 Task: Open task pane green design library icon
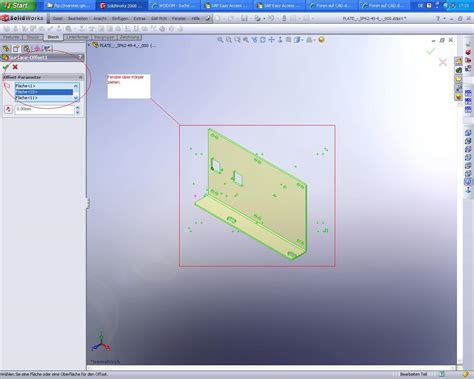tap(459, 70)
